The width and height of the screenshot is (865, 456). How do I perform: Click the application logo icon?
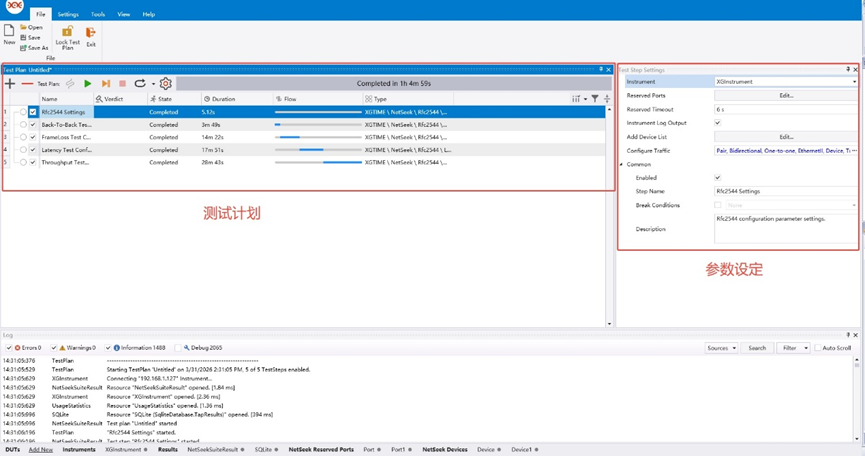[15, 5]
